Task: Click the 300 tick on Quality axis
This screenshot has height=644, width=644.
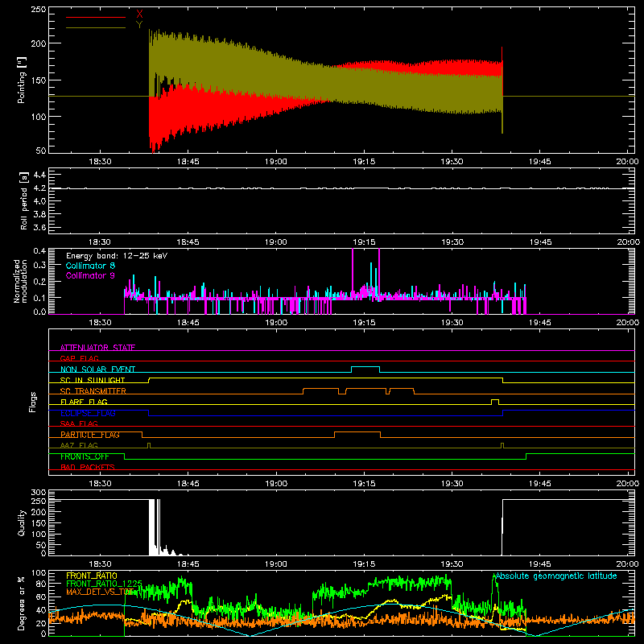Action: click(x=39, y=493)
